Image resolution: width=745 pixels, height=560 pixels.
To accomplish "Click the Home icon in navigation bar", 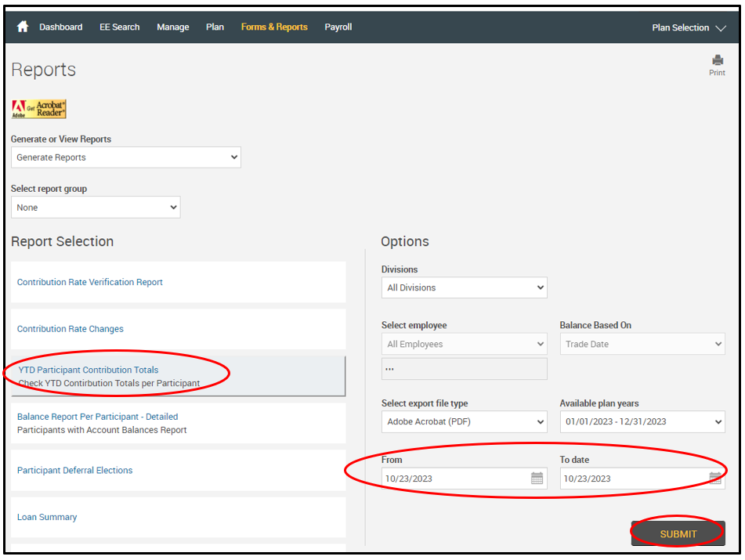I will [x=23, y=27].
